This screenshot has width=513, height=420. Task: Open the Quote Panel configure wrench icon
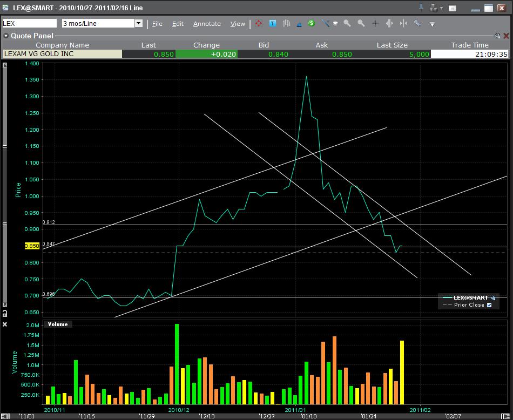tap(497, 36)
